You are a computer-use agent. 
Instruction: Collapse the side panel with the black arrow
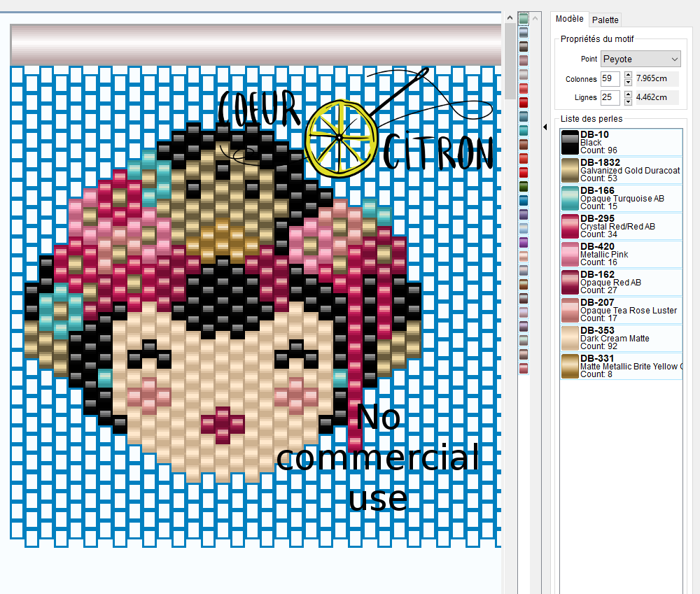545,127
